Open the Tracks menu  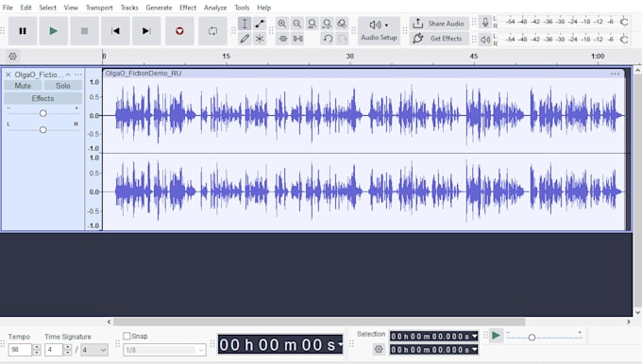click(129, 8)
